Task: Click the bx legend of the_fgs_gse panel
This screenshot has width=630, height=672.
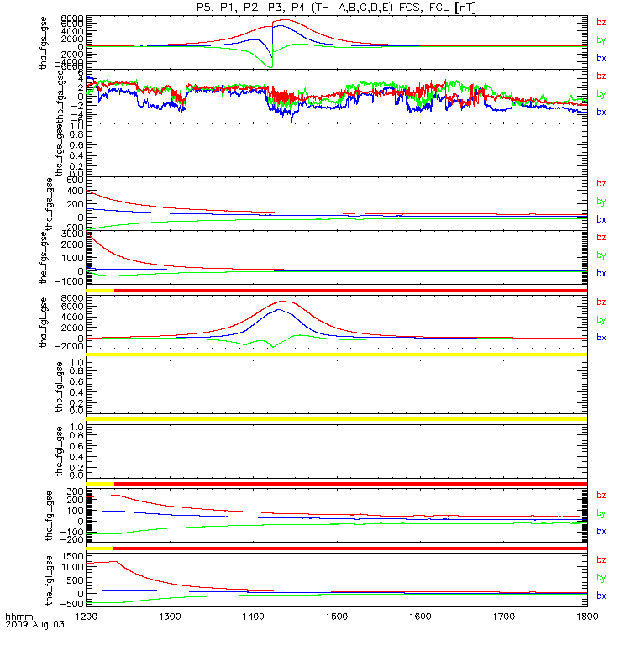Action: (x=601, y=274)
